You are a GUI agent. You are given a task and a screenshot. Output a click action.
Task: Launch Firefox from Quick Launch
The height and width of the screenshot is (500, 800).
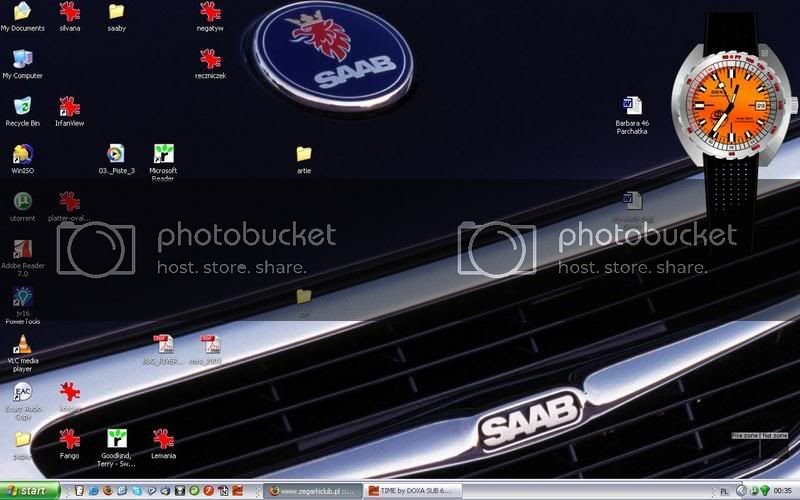108,491
